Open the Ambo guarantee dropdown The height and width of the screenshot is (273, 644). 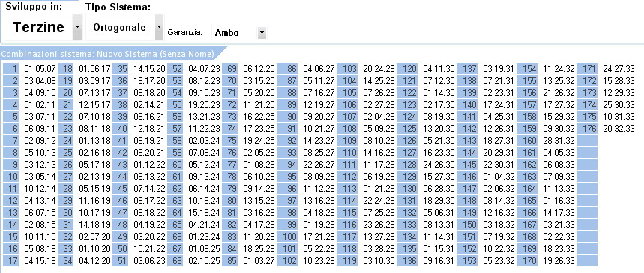pos(262,33)
